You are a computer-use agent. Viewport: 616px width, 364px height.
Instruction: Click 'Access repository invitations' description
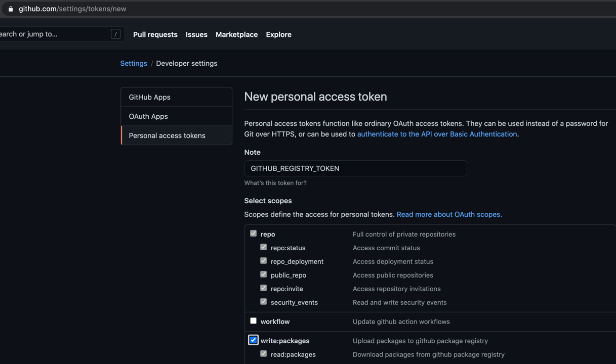396,289
